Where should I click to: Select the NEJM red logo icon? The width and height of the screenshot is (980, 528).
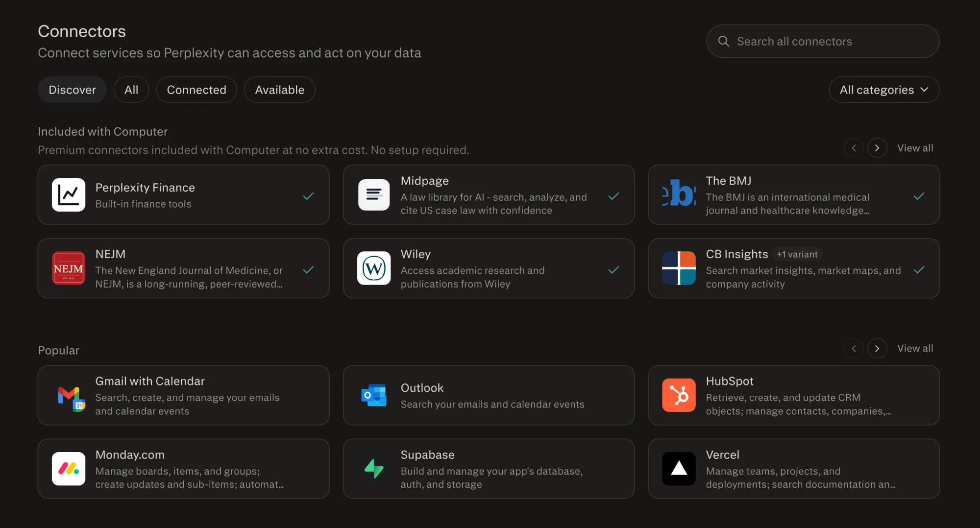coord(69,268)
